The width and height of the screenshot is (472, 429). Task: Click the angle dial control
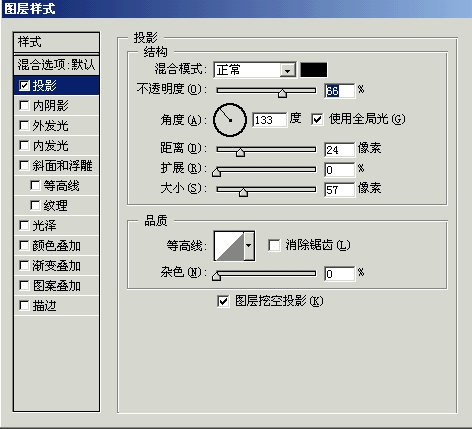pos(230,120)
